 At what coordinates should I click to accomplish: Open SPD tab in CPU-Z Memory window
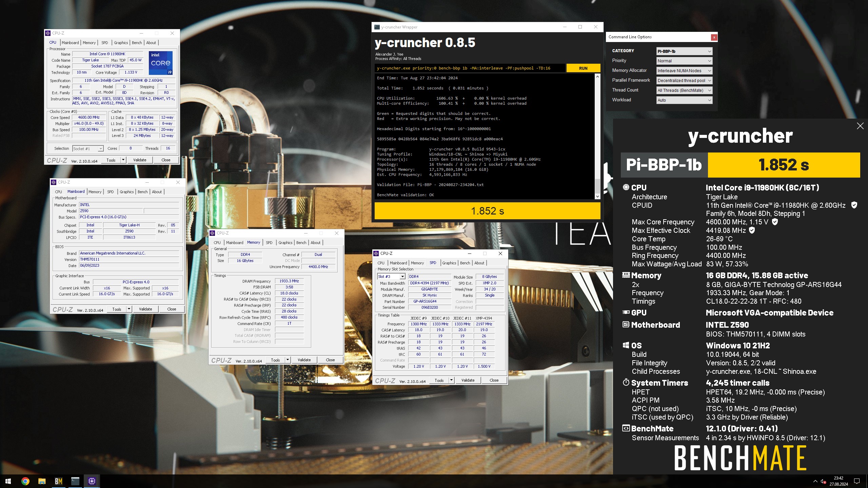pos(269,243)
